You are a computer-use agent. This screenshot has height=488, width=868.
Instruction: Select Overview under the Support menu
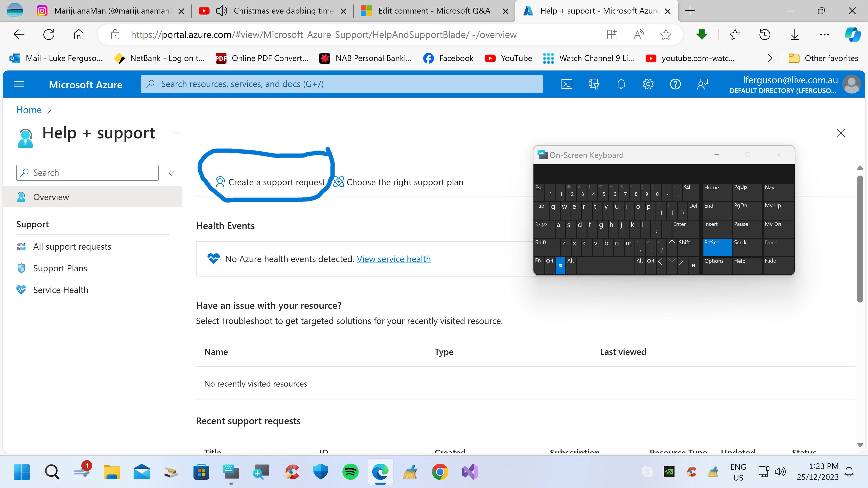[51, 197]
